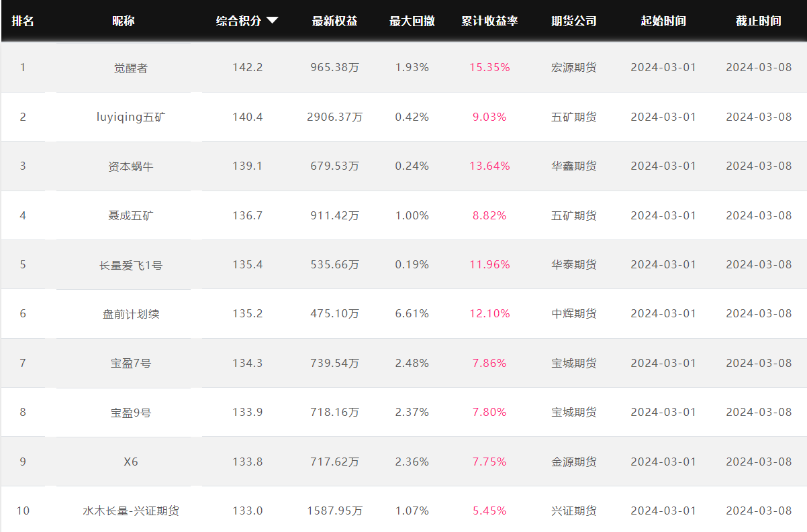This screenshot has width=807, height=532.
Task: Click the 宏源期货 company cell
Action: pos(574,67)
